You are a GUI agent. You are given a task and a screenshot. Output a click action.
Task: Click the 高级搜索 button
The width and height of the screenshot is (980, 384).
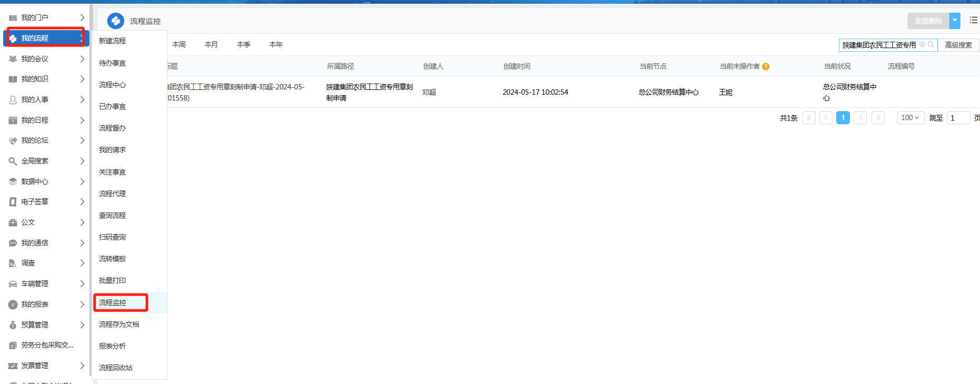point(958,45)
